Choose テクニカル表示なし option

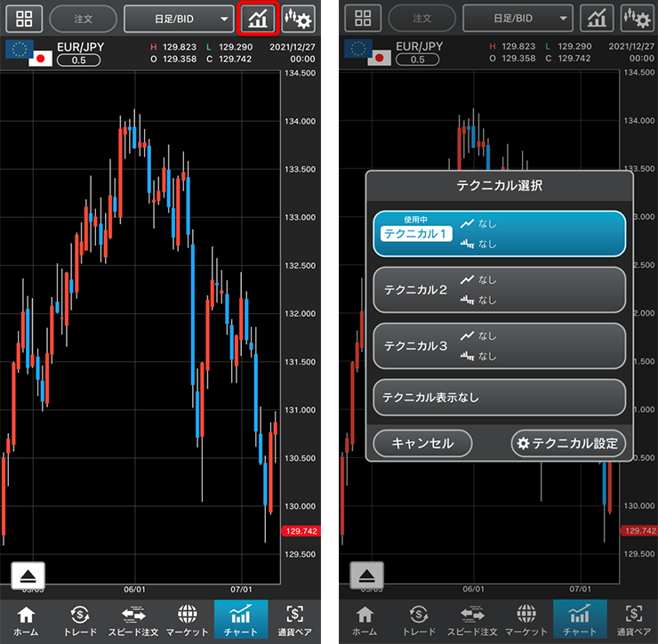click(x=499, y=397)
